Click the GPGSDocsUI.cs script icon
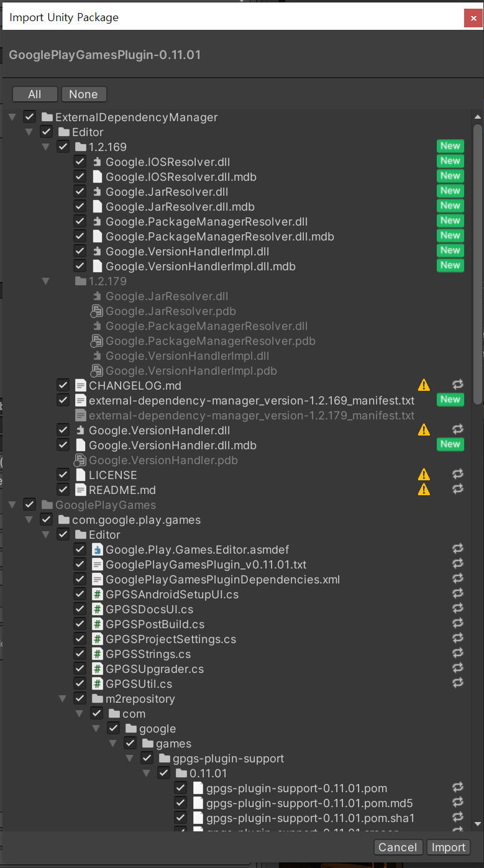This screenshot has width=484, height=868. click(97, 610)
